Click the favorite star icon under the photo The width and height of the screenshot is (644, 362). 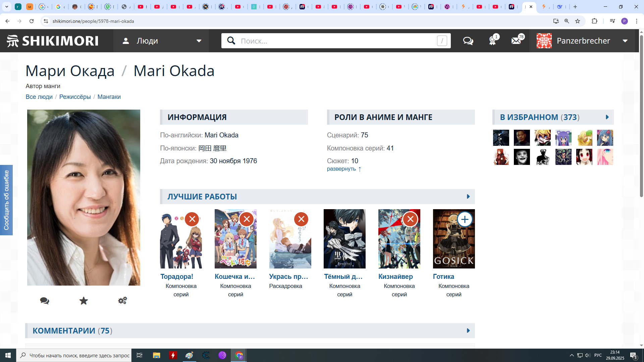coord(84,301)
